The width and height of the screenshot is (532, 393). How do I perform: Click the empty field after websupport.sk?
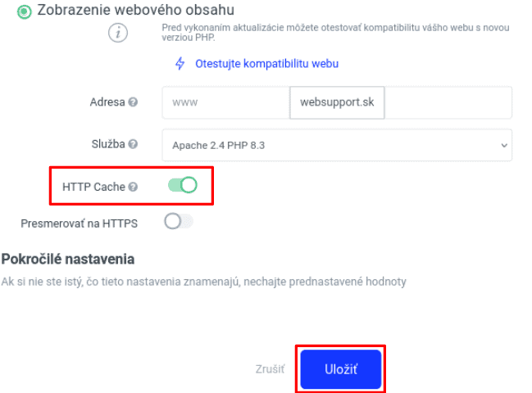(x=448, y=103)
